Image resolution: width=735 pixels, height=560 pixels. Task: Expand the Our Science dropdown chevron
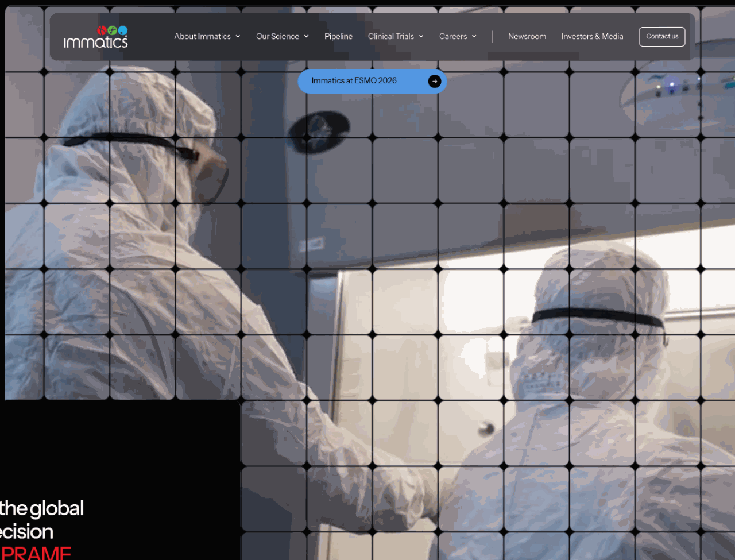[306, 36]
